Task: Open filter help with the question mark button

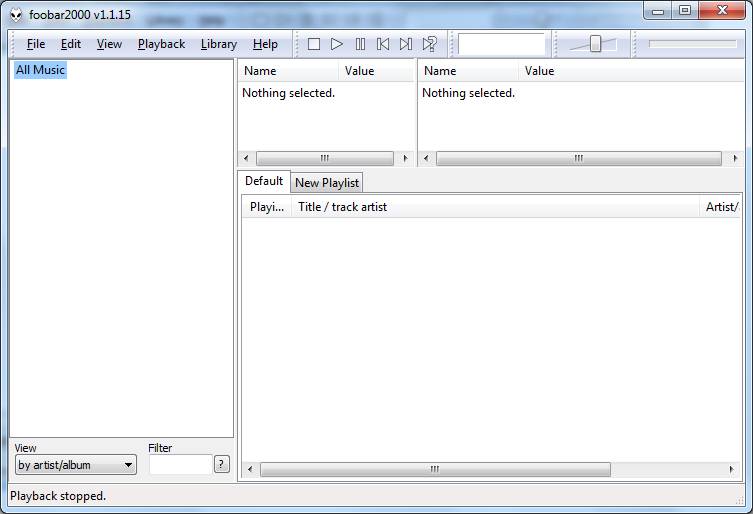Action: (221, 465)
